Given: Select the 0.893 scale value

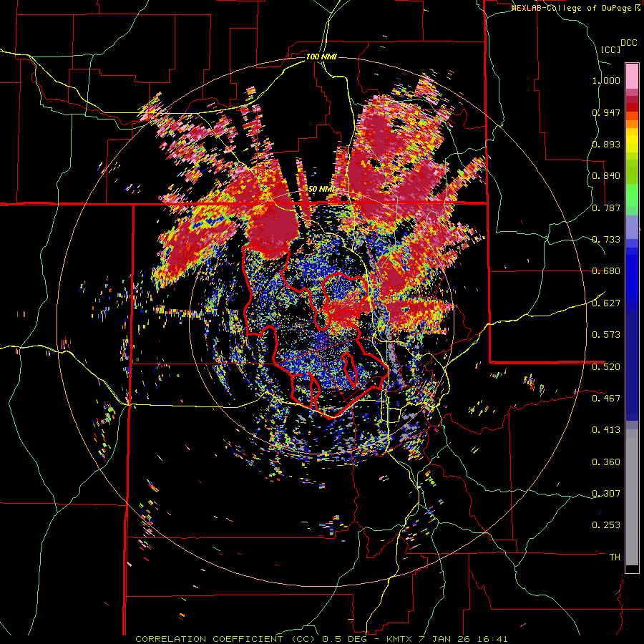Looking at the screenshot, I should coord(606,144).
